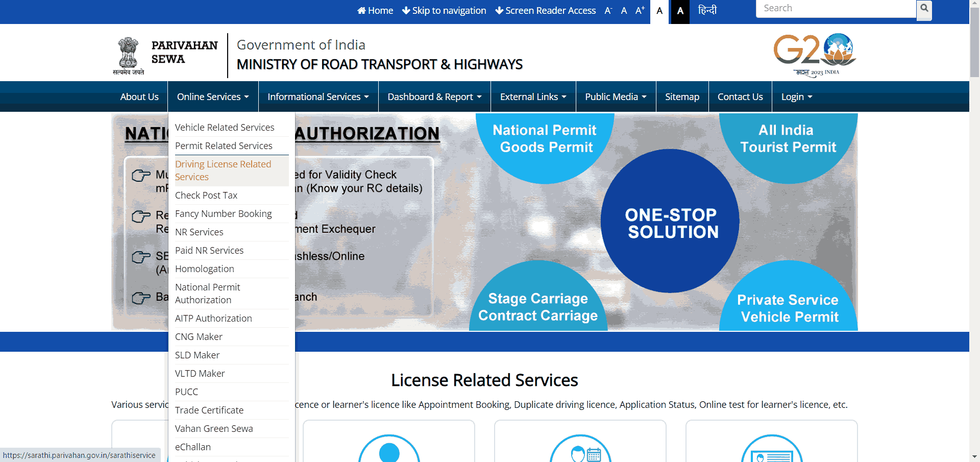The height and width of the screenshot is (462, 980).
Task: Open Screen Reader Access link
Action: coord(546,11)
